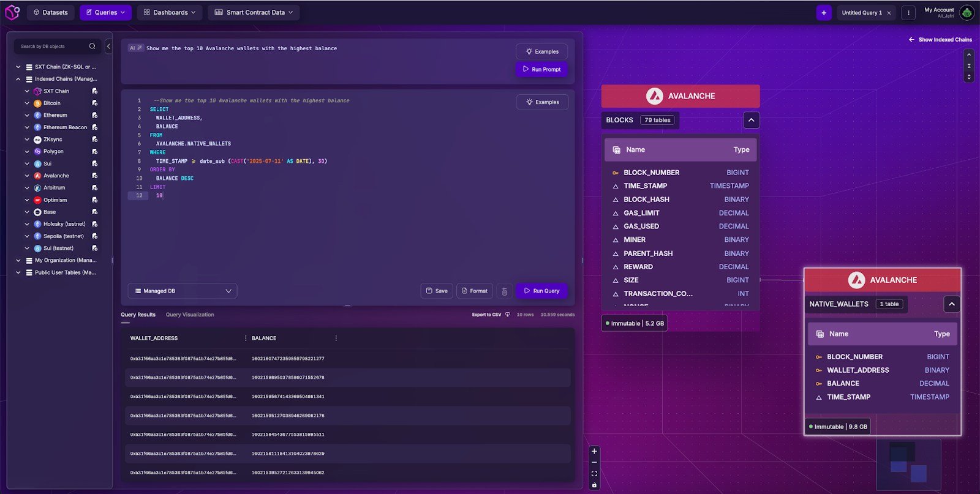The width and height of the screenshot is (980, 494).
Task: Close the Untitled Query 1 tab
Action: tap(889, 13)
